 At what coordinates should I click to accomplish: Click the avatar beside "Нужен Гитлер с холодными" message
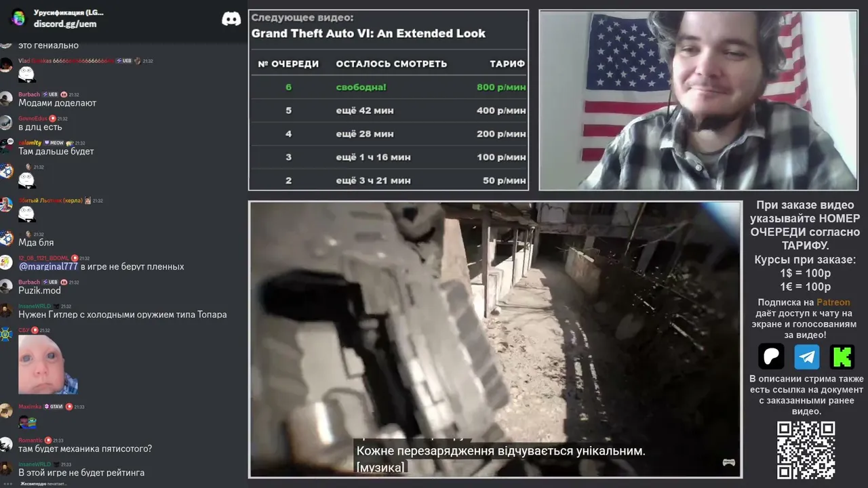6,310
